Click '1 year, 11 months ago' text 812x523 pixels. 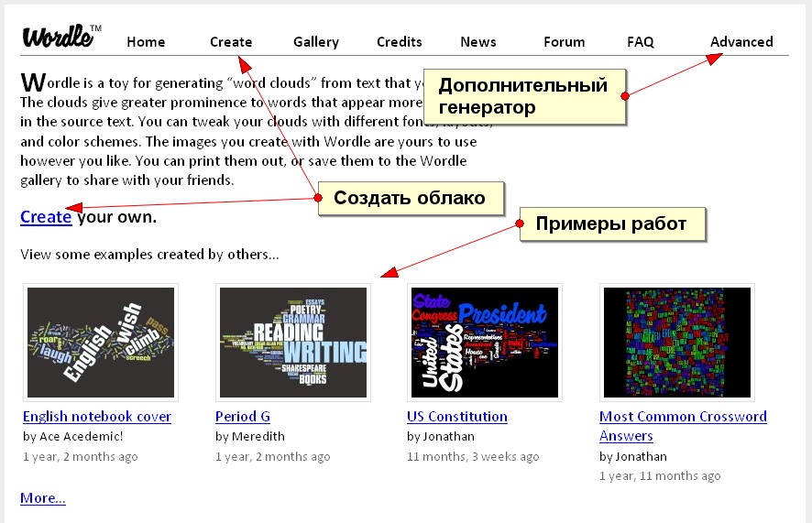click(660, 476)
